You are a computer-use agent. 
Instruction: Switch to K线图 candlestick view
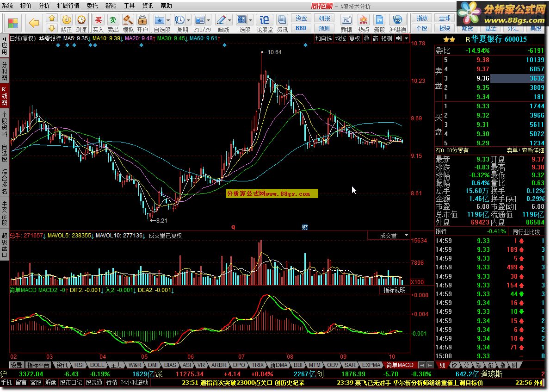click(x=4, y=96)
